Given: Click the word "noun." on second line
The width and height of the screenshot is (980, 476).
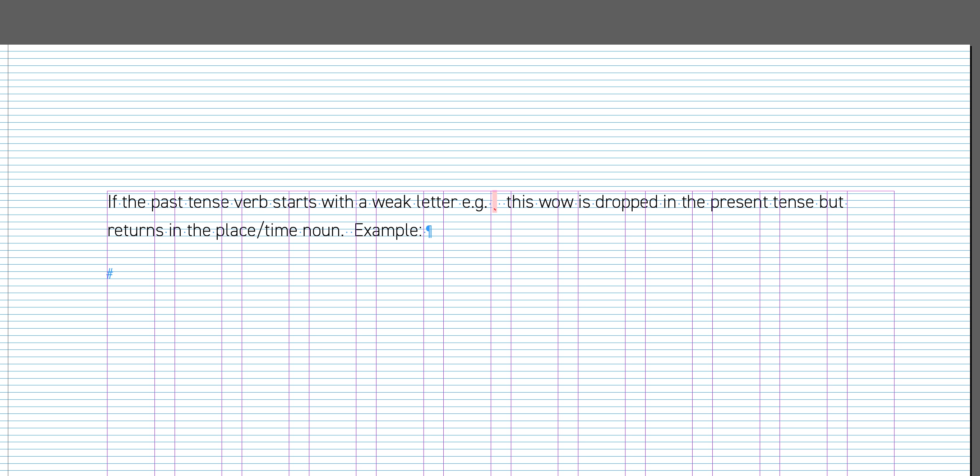Looking at the screenshot, I should [323, 231].
